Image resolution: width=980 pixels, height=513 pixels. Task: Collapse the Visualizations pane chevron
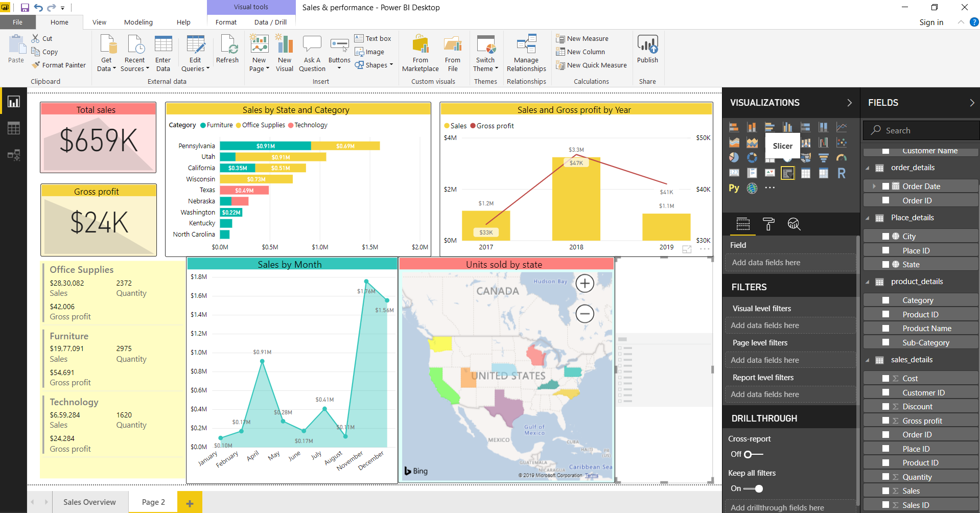tap(849, 103)
